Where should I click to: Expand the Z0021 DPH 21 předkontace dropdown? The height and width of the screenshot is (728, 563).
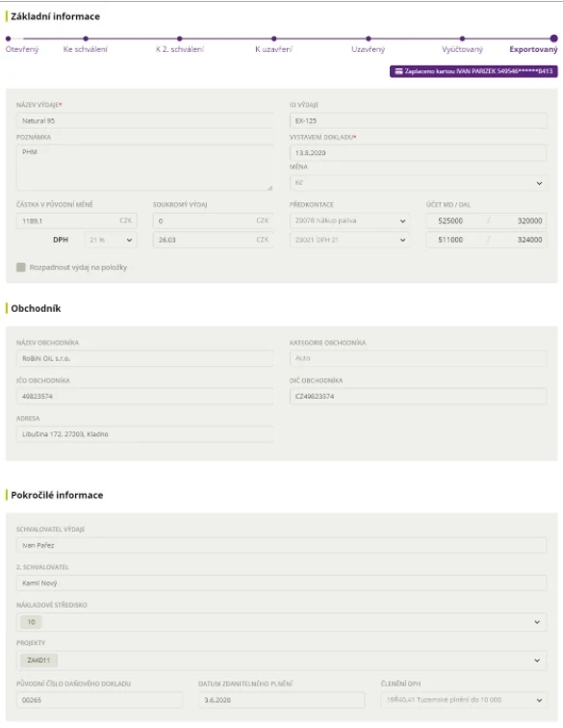pos(349,240)
